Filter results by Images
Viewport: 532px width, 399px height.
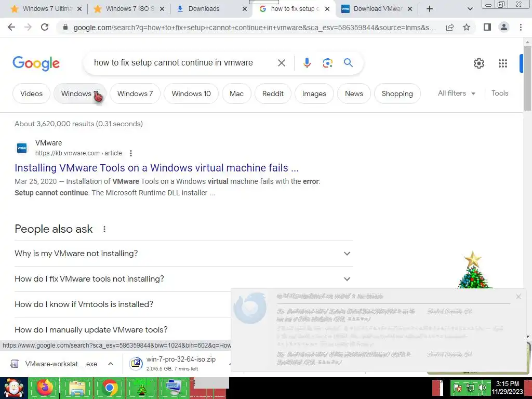coord(314,94)
